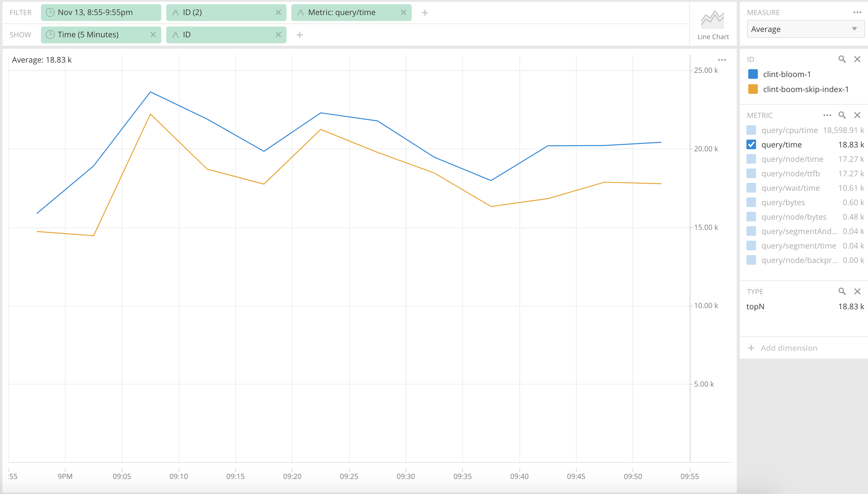Open MEASURE panel options menu
This screenshot has height=494, width=868.
(857, 12)
